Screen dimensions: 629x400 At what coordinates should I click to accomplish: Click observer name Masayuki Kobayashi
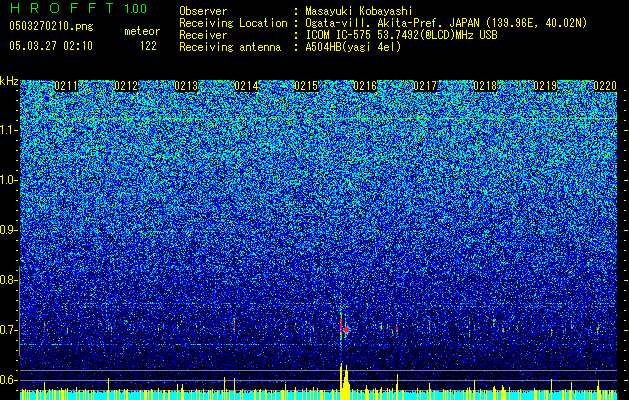pos(359,11)
